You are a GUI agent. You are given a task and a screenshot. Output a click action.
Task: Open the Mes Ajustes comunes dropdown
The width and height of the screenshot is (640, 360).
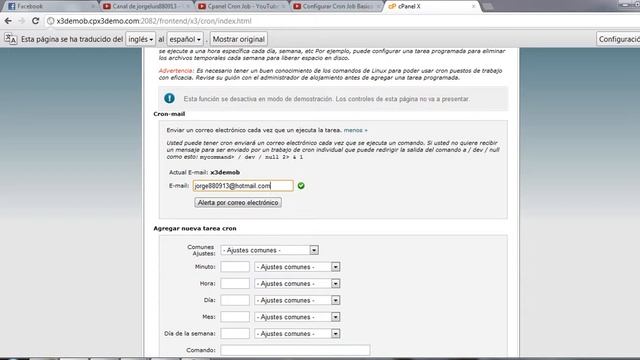tap(297, 317)
